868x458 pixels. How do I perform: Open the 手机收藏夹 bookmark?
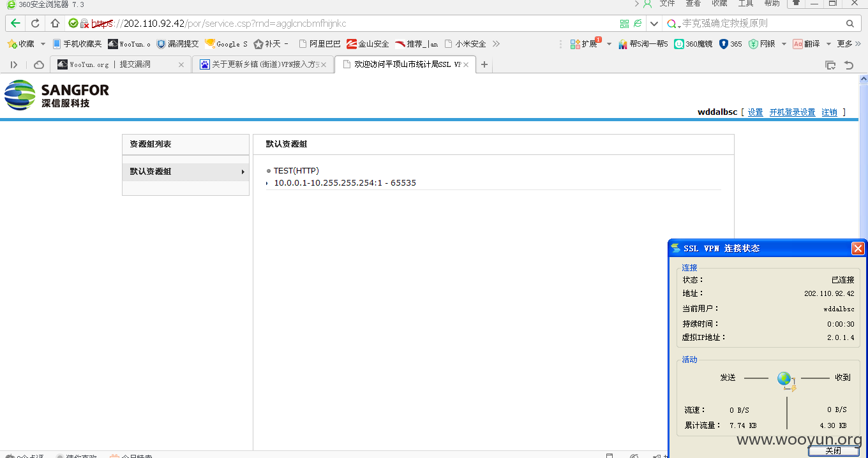coord(77,44)
